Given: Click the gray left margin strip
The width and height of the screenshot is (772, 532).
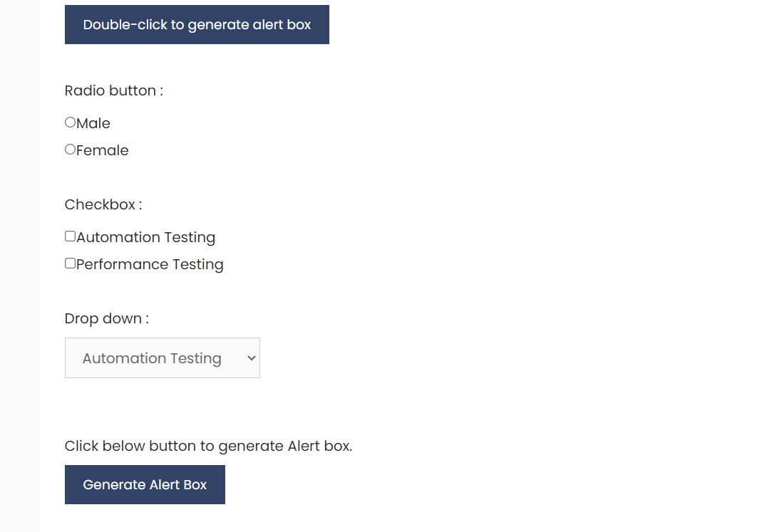Looking at the screenshot, I should (19, 285).
